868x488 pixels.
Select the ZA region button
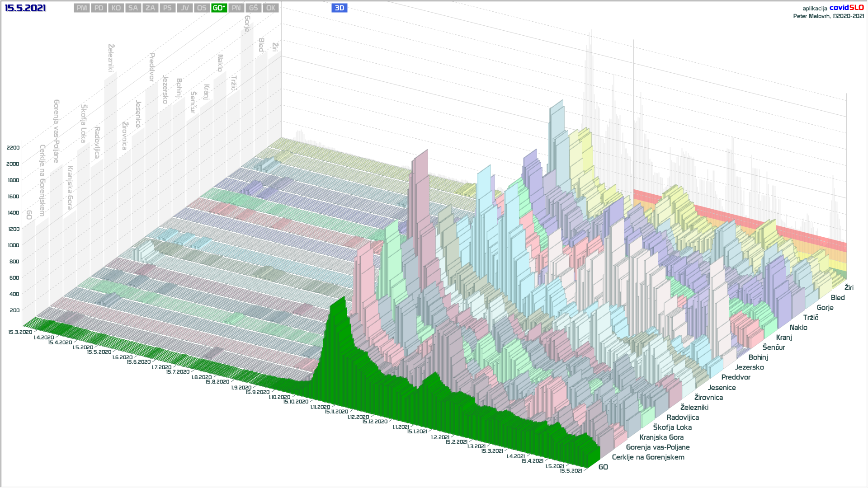[x=150, y=8]
